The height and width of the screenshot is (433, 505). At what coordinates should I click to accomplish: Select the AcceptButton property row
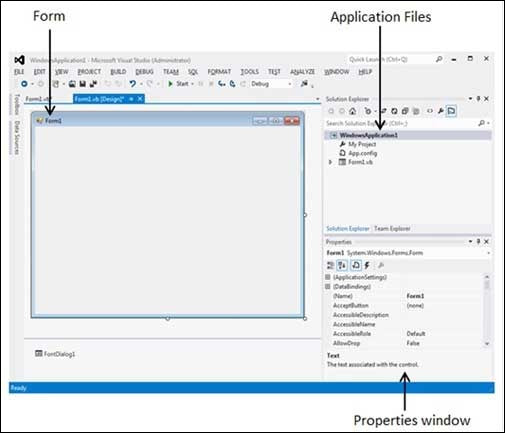404,305
